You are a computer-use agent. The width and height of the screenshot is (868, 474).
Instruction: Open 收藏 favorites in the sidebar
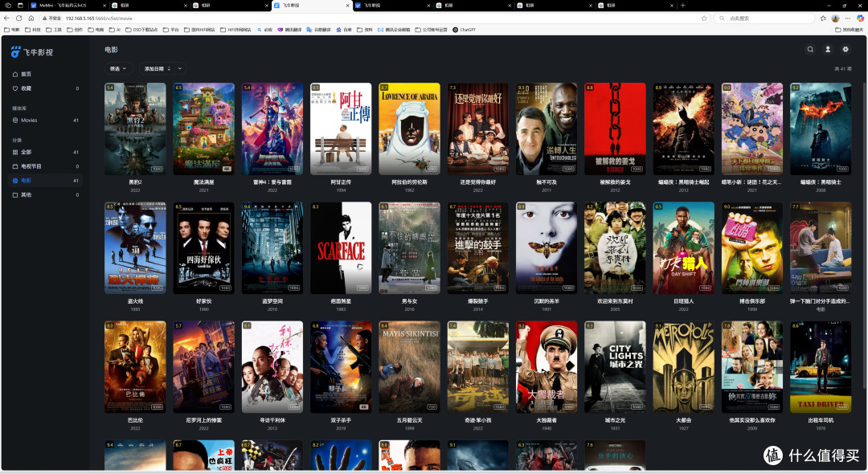pyautogui.click(x=45, y=88)
